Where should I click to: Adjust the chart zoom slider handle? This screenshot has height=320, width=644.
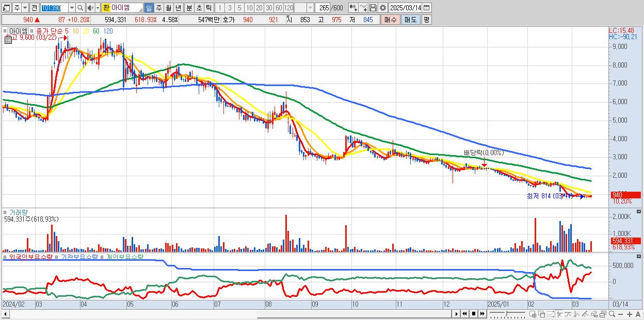[x=506, y=314]
